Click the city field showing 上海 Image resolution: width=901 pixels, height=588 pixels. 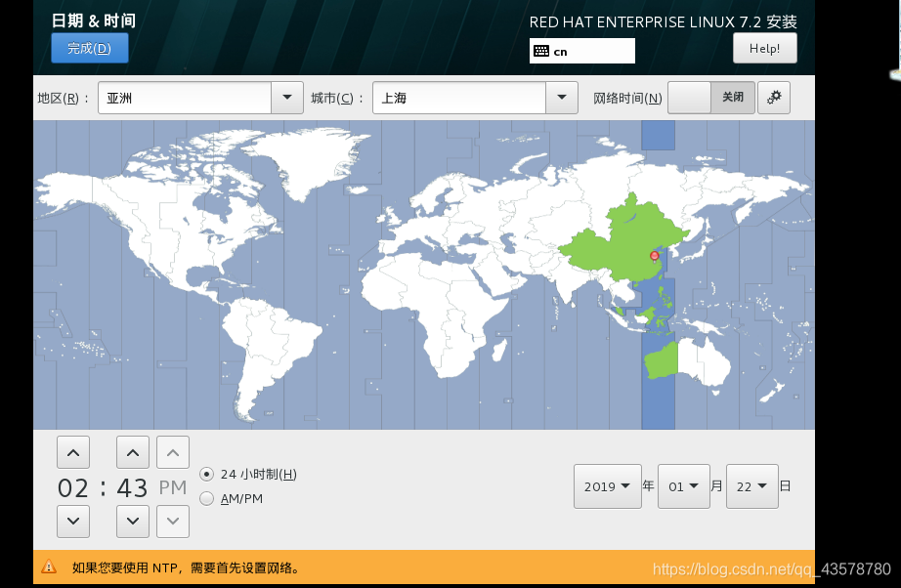click(459, 98)
